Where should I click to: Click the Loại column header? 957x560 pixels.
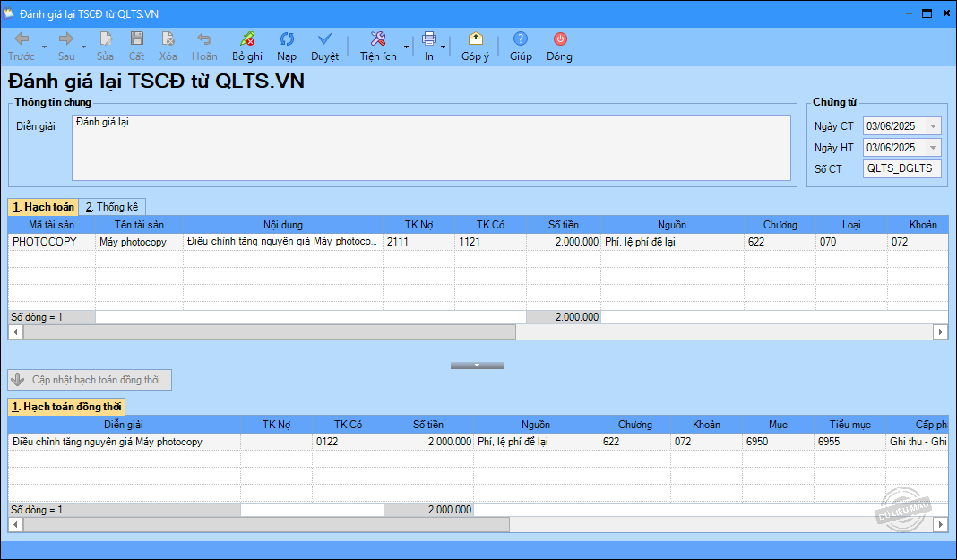click(851, 225)
